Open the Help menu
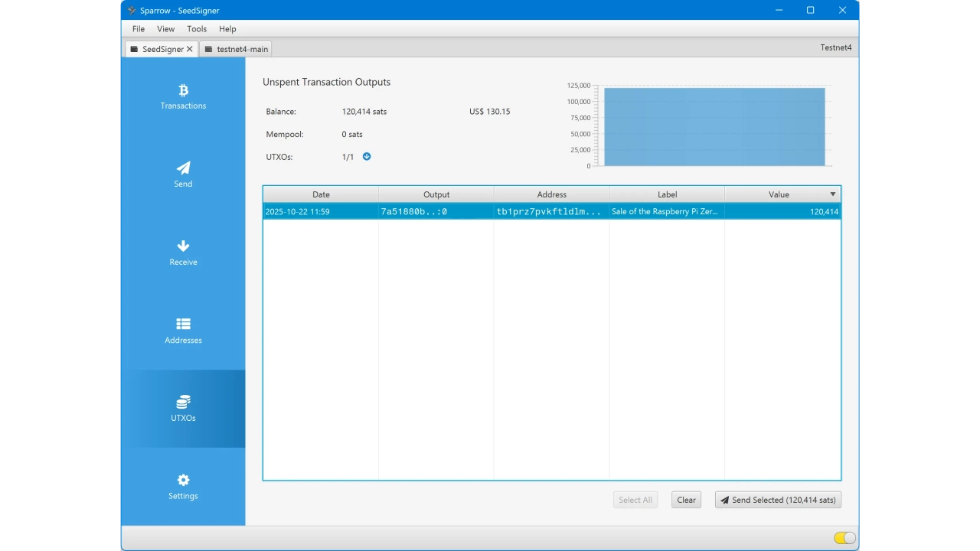Screen dimensions: 980x551 point(227,29)
